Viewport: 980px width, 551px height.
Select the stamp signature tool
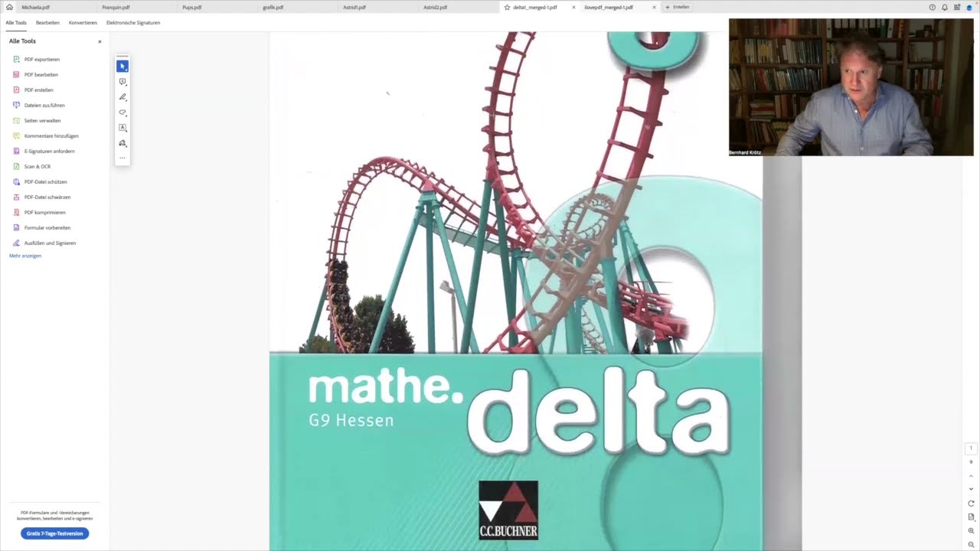click(x=122, y=143)
